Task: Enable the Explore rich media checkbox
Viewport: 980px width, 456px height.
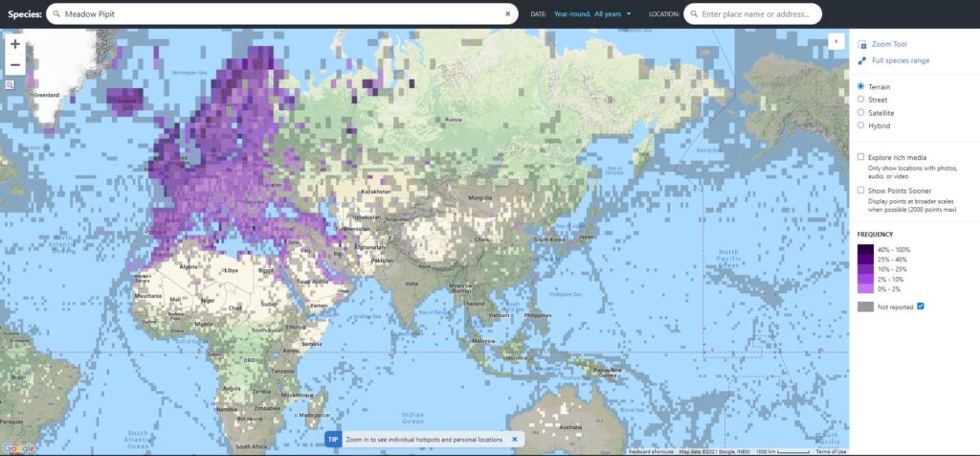Action: coord(861,156)
